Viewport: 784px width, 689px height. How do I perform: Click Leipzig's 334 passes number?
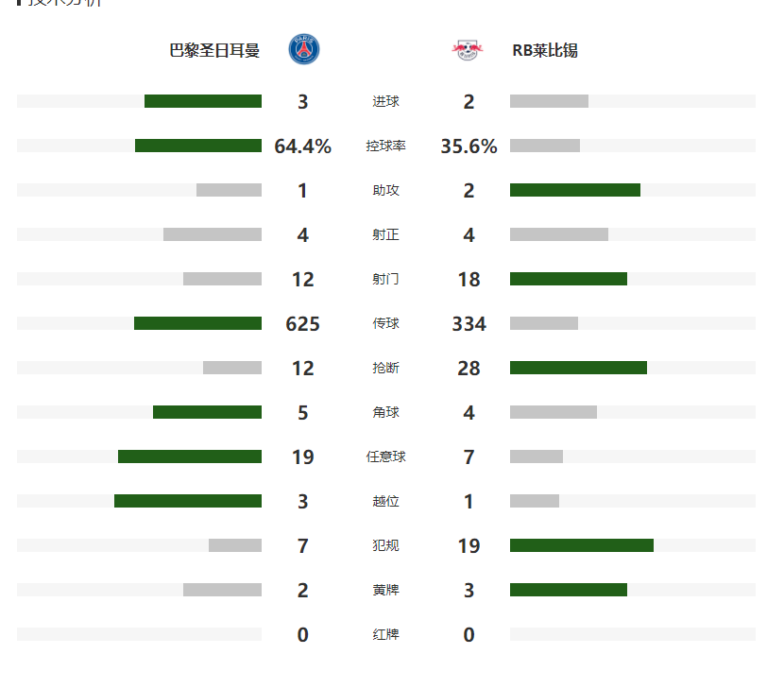(469, 324)
